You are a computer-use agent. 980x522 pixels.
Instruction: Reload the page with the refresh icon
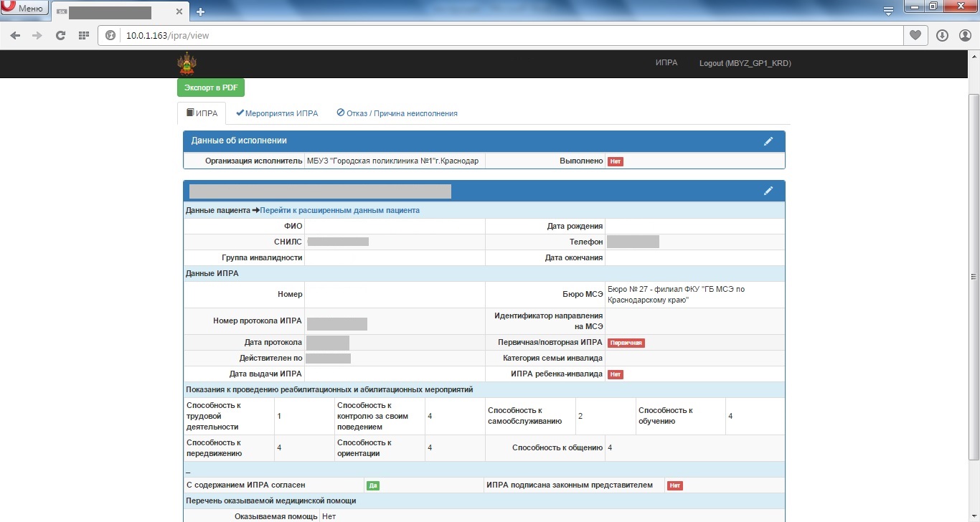click(60, 35)
